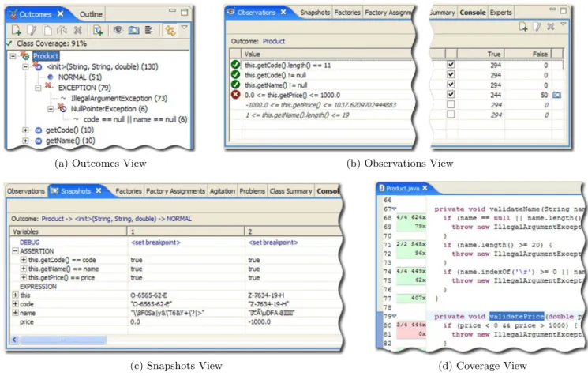588x376 pixels.
Task: Switch to the Console tab in Observations view
Action: 473,13
